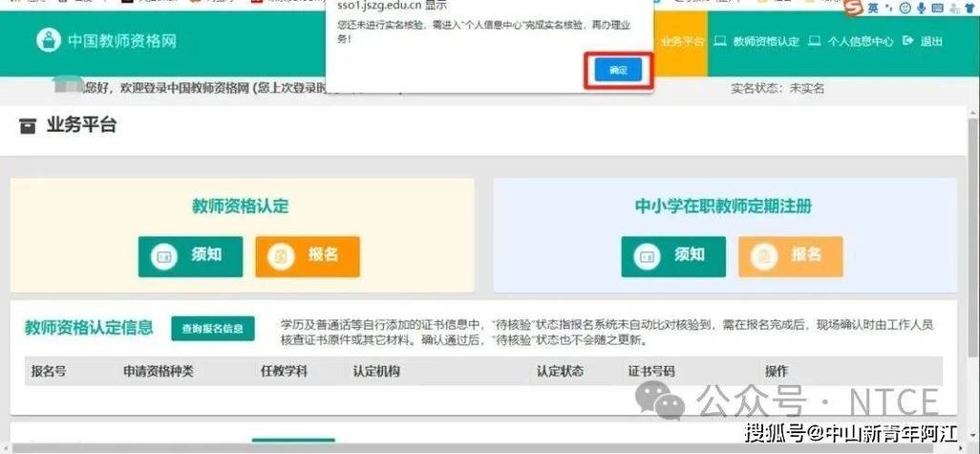Viewport: 980px width, 454px height.
Task: Click the 证书号码 column header
Action: click(x=651, y=371)
